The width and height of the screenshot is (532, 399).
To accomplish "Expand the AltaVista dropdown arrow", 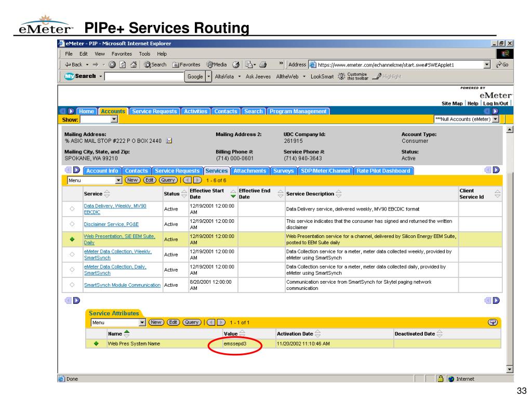I will (239, 76).
